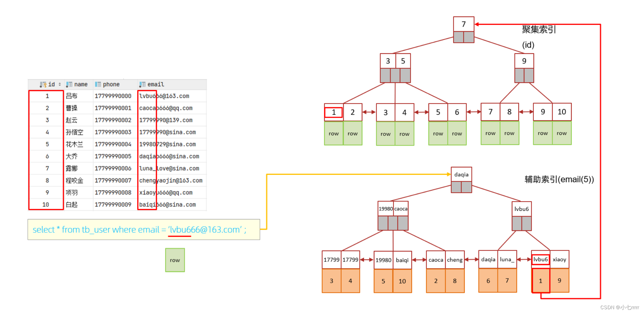Click the column icon next to email header
644x313 pixels.
point(142,84)
